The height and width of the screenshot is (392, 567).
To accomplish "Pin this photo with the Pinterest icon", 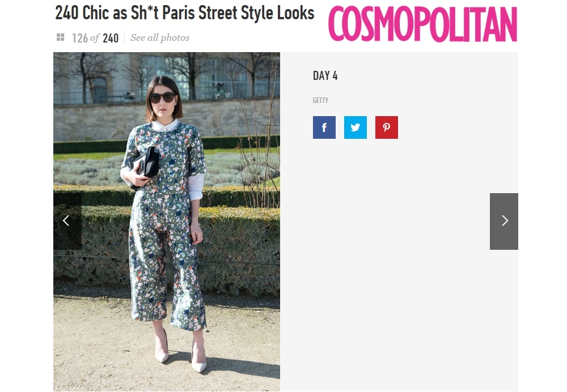I will pyautogui.click(x=387, y=127).
